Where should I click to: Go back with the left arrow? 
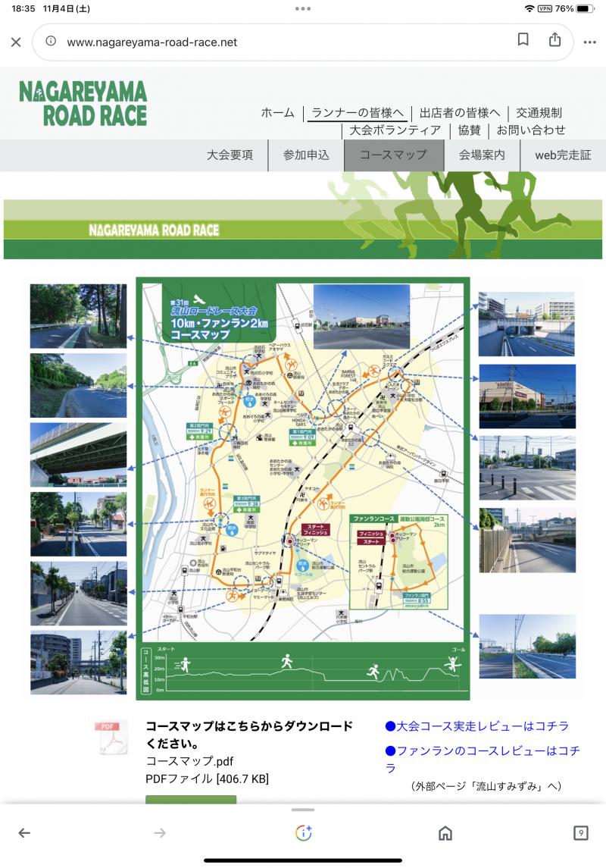24,832
